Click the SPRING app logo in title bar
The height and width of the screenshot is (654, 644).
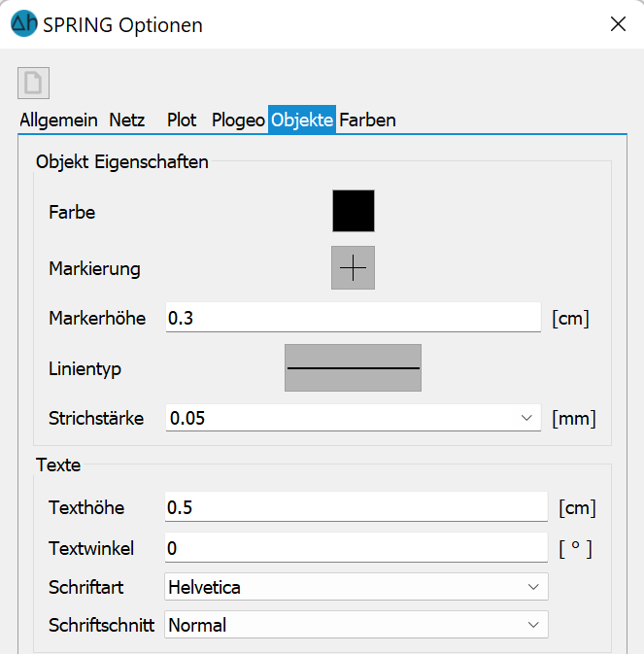coord(23,23)
